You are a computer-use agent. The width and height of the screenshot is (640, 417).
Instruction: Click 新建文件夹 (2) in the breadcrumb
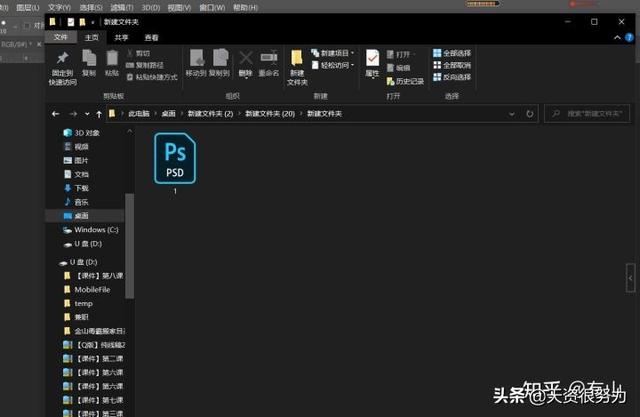point(210,113)
